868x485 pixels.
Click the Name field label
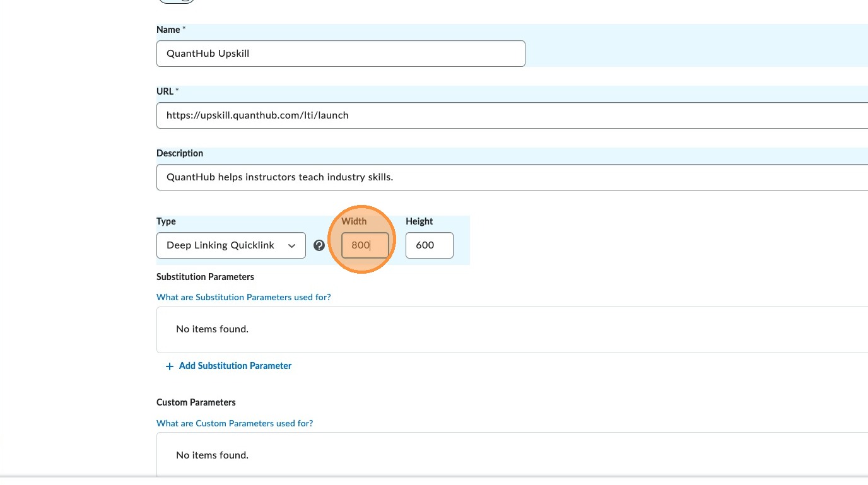click(168, 30)
